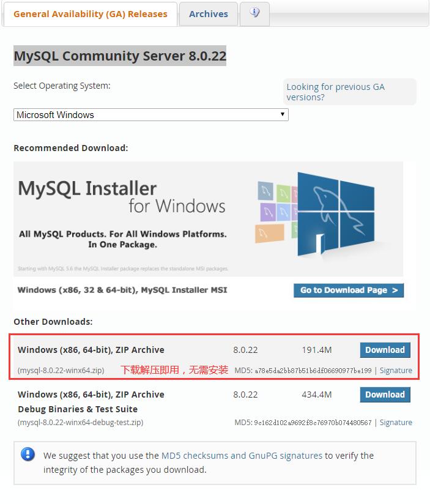Click the colored product tiles in banner
This screenshot has height=504, width=430.
[275, 210]
